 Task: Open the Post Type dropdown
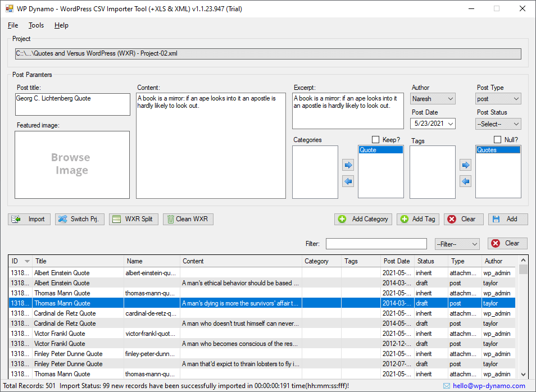[498, 99]
